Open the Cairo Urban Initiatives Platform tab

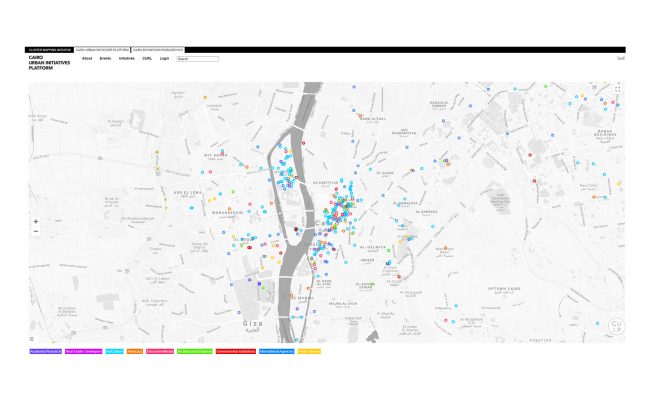101,49
